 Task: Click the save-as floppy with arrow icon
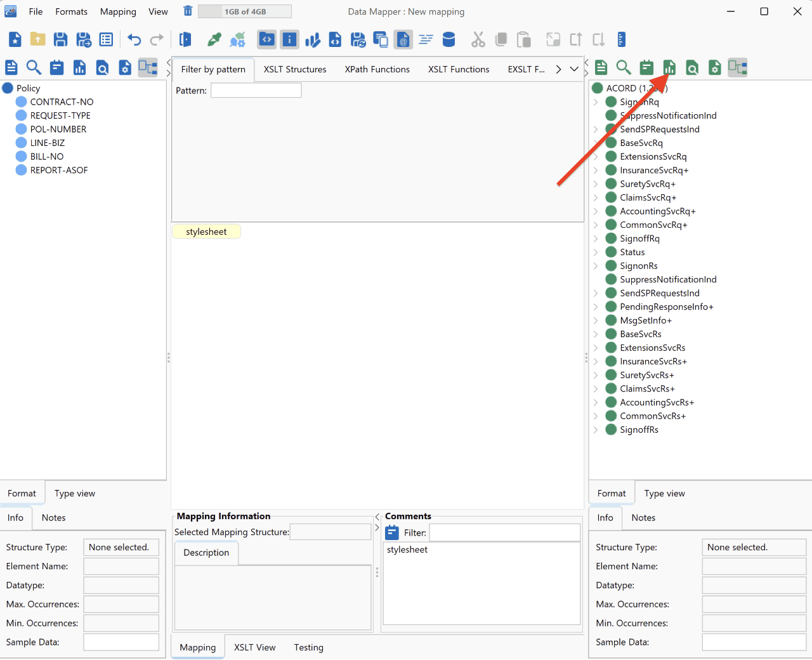[84, 39]
